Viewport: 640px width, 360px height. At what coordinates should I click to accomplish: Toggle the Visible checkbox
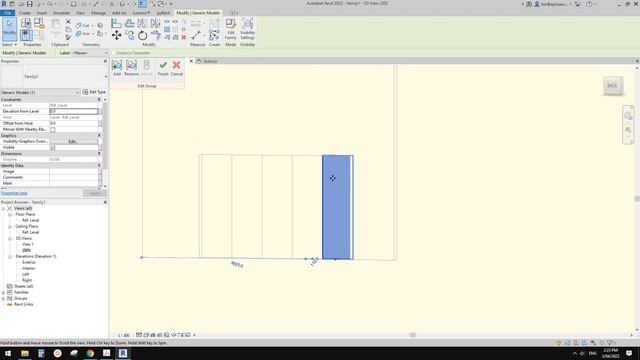[53, 147]
